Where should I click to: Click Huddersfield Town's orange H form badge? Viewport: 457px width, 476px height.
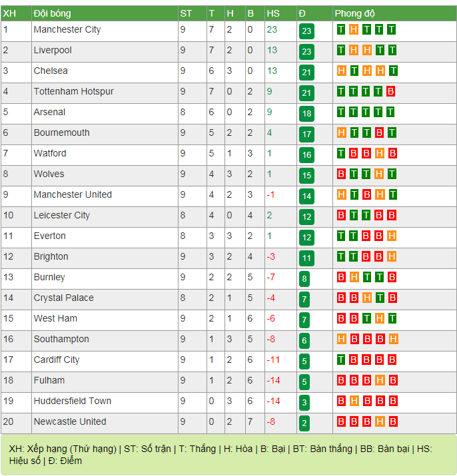[x=354, y=401]
